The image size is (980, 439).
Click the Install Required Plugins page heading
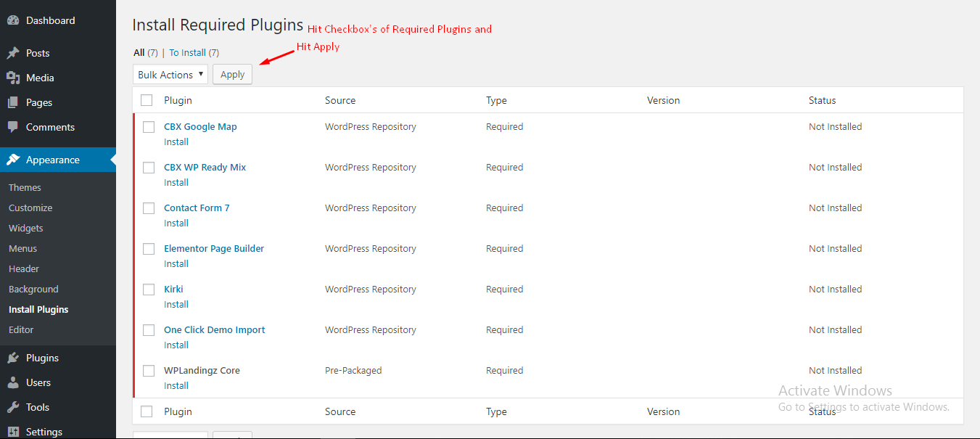point(218,25)
